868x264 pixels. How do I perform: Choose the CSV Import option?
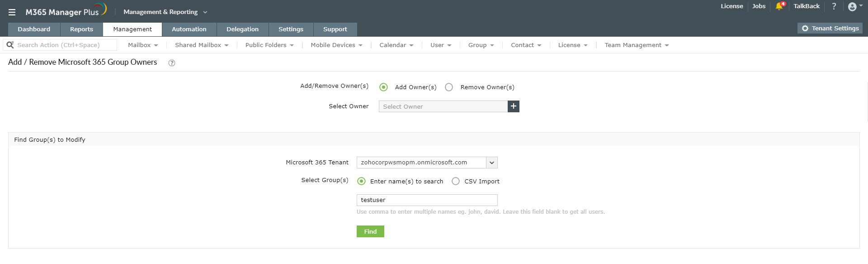(456, 181)
